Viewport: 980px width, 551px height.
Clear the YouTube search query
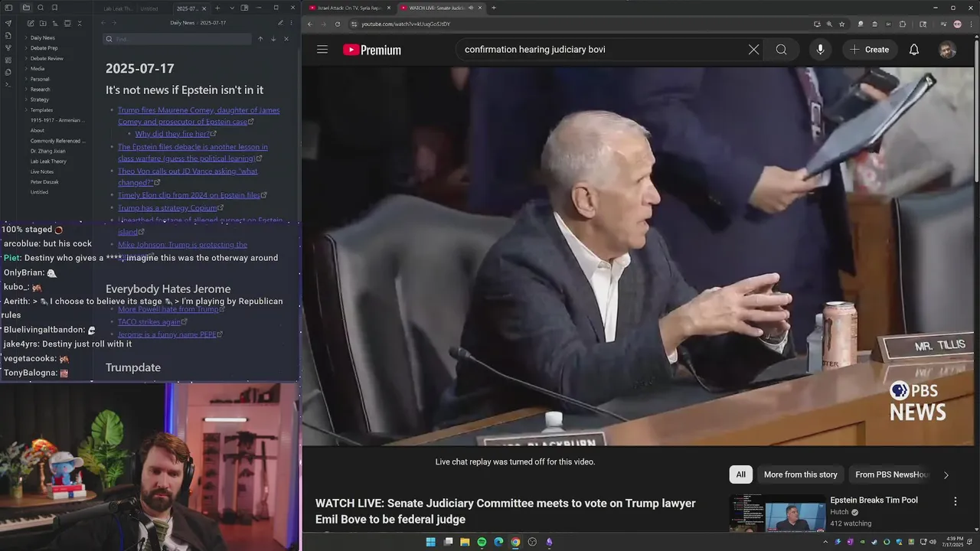753,50
